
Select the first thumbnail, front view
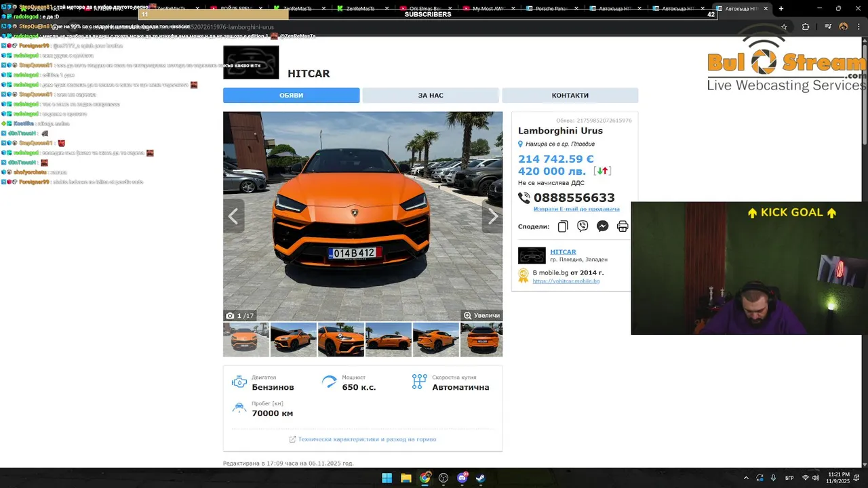tap(245, 340)
